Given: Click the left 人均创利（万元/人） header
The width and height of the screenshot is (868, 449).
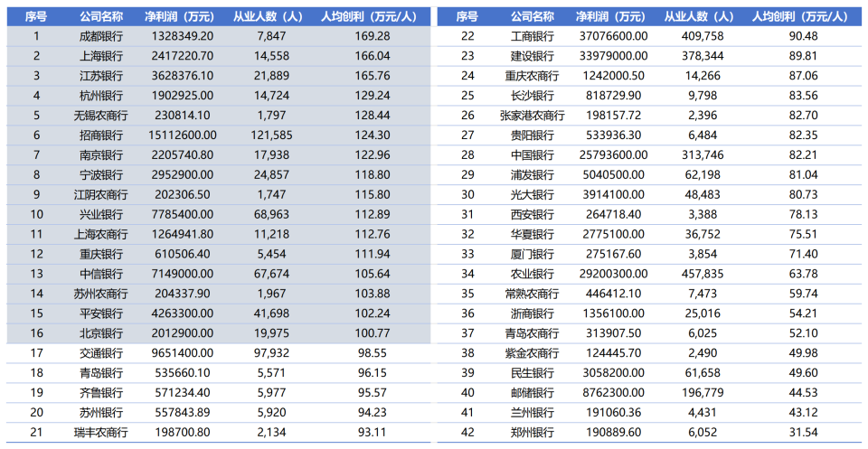Looking at the screenshot, I should pos(369,16).
